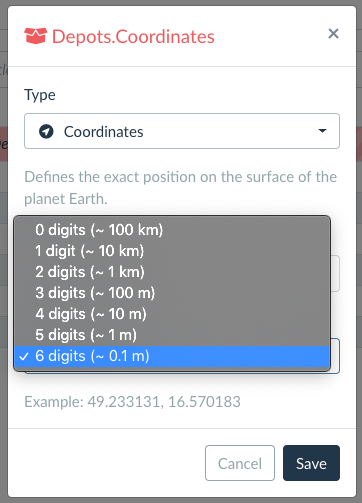This screenshot has height=503, width=362.
Task: Open the Coordinates type combo box
Action: (x=182, y=131)
